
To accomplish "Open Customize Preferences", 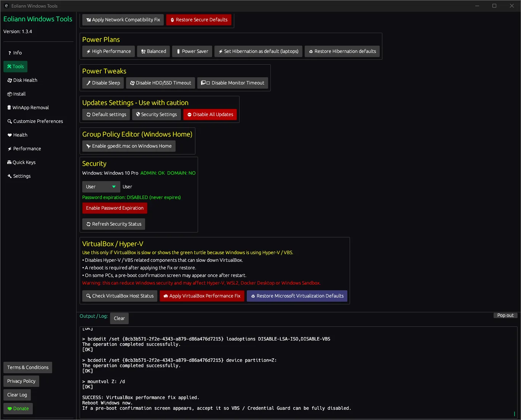I will point(38,121).
